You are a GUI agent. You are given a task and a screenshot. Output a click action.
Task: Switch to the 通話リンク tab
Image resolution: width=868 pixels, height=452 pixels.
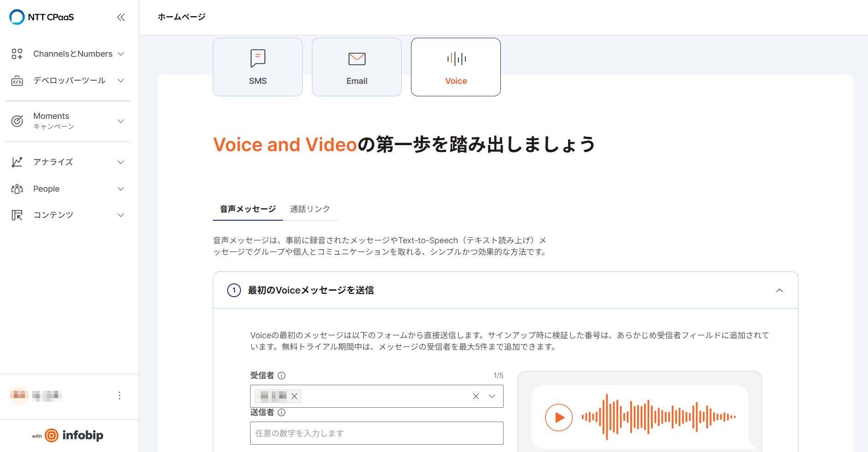pos(310,209)
